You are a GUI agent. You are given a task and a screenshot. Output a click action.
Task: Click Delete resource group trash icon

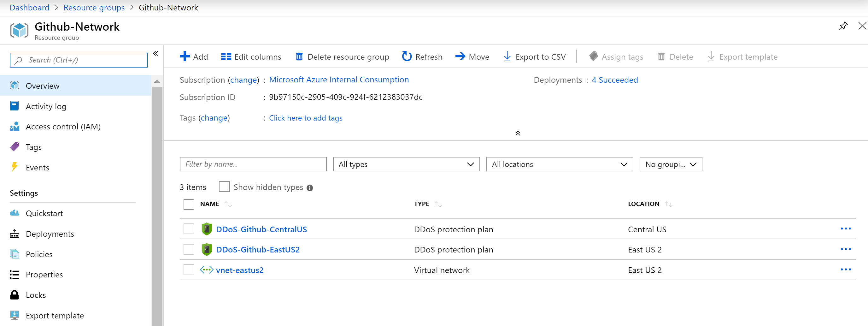click(x=299, y=56)
